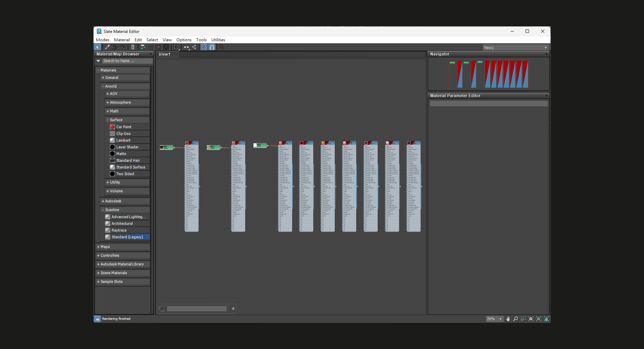Expand the Autodesk Material Library group
This screenshot has width=644, height=349.
(x=123, y=264)
